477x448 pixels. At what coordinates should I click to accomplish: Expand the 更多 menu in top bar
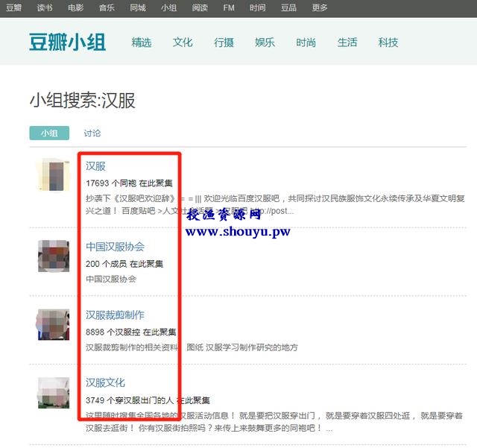[x=320, y=7]
